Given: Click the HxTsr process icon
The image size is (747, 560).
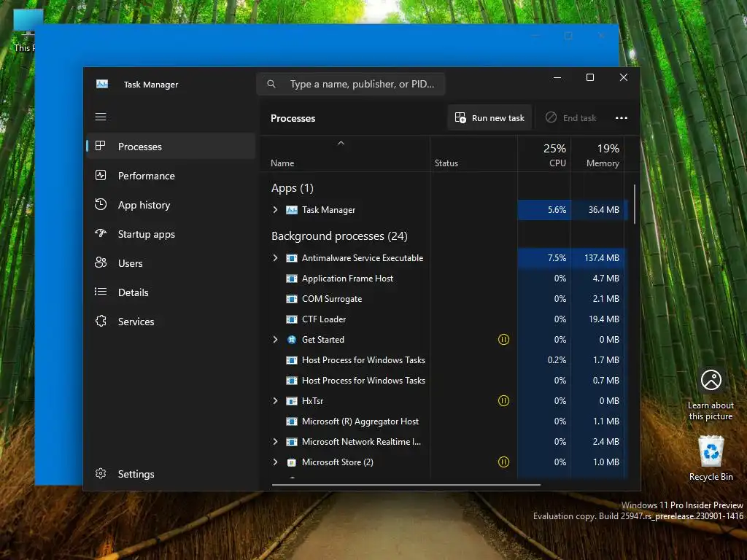Looking at the screenshot, I should click(x=292, y=401).
